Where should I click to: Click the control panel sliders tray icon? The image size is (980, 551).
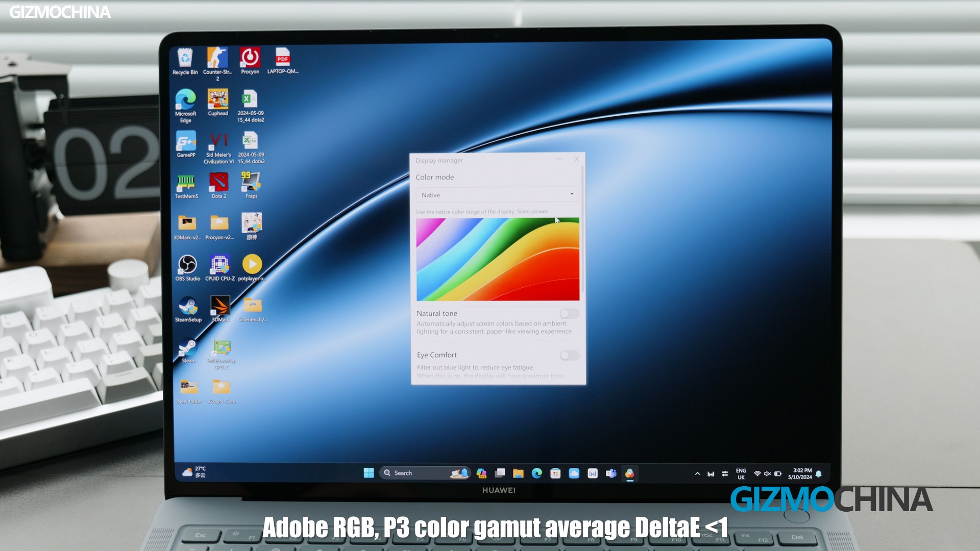tap(725, 474)
